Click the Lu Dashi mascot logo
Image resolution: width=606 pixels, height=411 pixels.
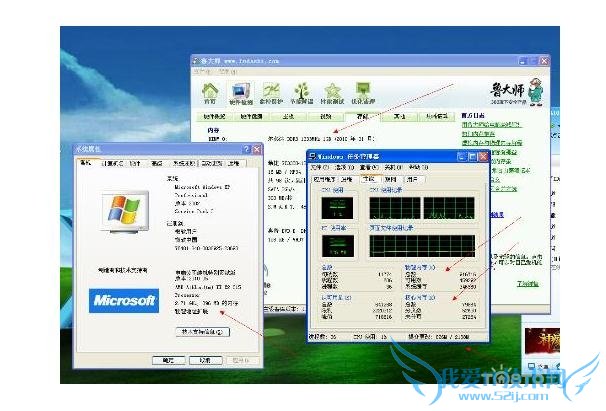[535, 91]
